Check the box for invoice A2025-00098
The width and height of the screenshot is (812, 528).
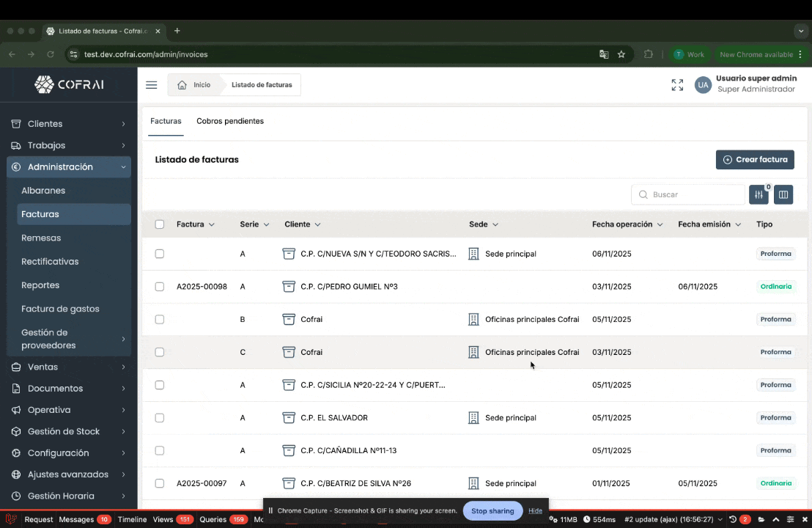[x=160, y=287]
